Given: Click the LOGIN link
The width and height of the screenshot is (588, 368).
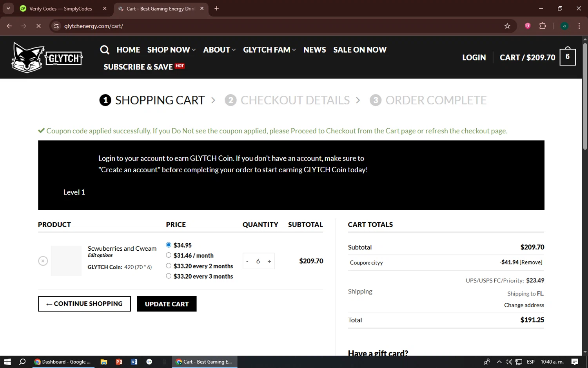Looking at the screenshot, I should pyautogui.click(x=474, y=57).
